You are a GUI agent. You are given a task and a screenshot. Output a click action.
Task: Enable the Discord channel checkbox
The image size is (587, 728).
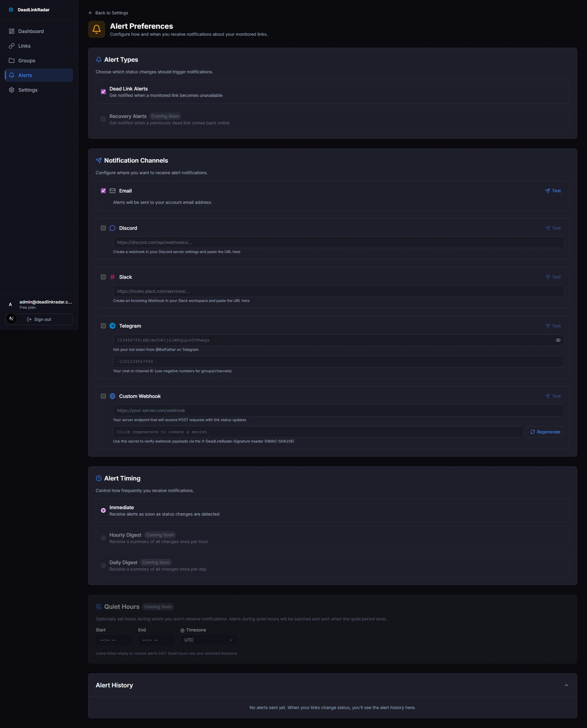pos(103,228)
